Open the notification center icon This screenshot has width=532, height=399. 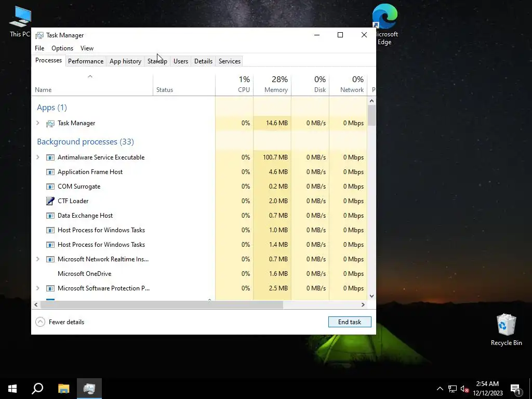tap(515, 389)
